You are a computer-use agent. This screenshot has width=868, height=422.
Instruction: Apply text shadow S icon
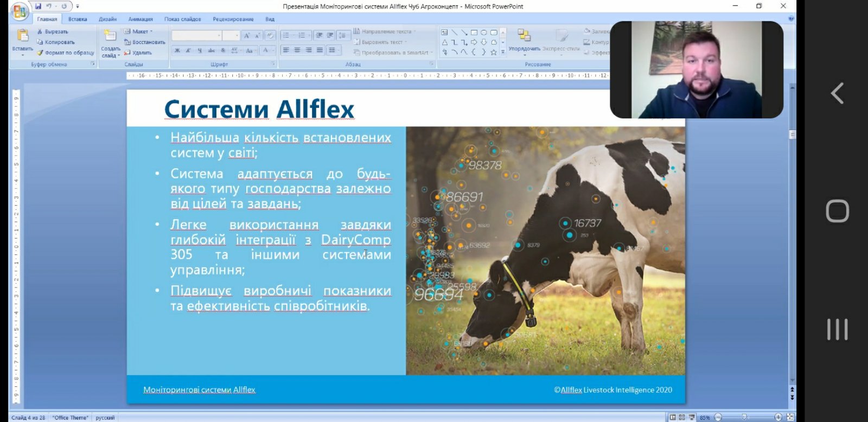(x=223, y=50)
